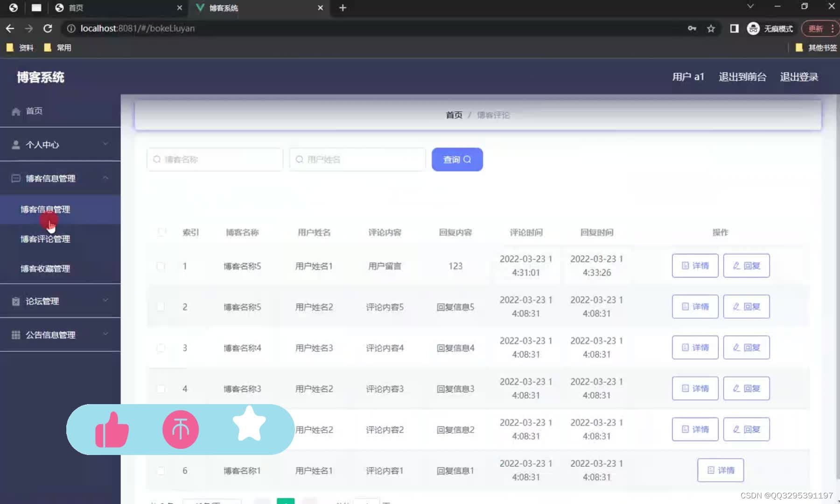The width and height of the screenshot is (840, 504).
Task: Open 详情 for 评论内容2 row
Action: [x=695, y=429]
